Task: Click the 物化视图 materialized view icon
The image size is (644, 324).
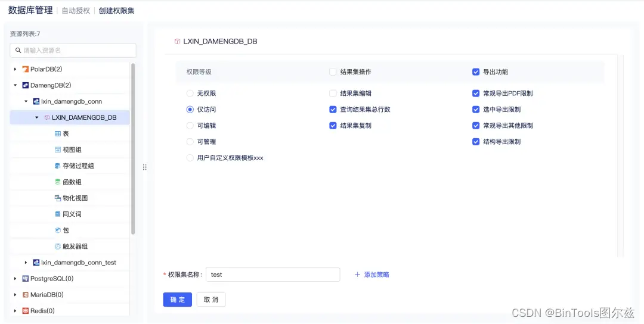Action: click(58, 198)
